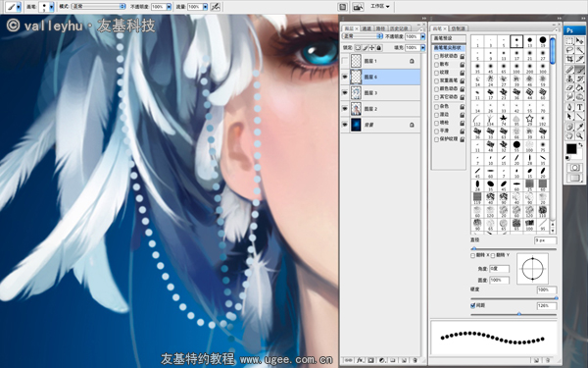This screenshot has height=368, width=588.
Task: Uncheck the 间距 spacing checkbox
Action: (x=473, y=305)
